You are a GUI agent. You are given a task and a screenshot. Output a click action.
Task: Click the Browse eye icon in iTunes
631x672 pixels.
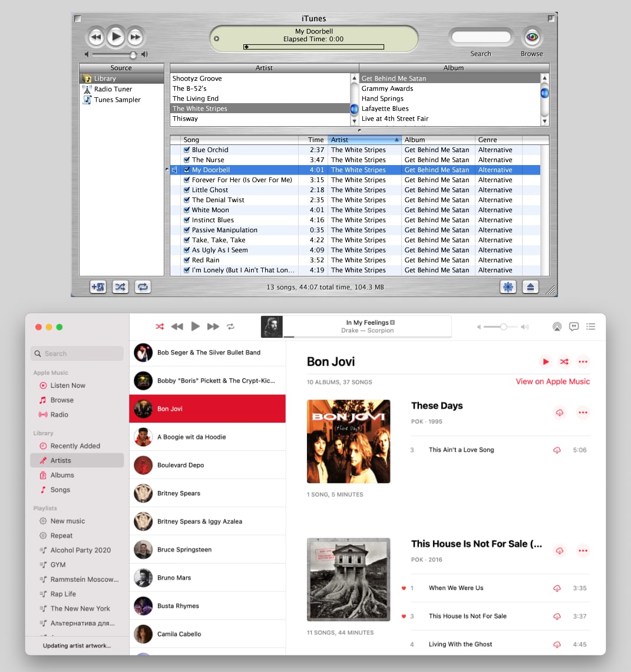coord(531,38)
